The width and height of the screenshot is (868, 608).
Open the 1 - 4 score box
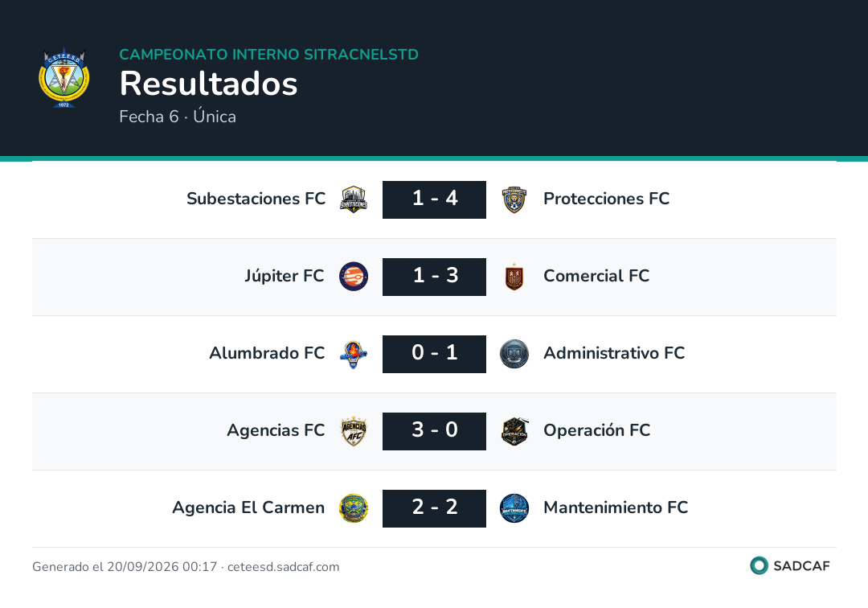(435, 199)
